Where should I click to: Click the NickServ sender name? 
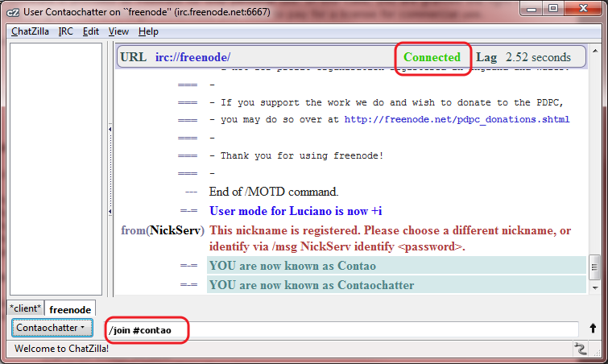coord(176,231)
